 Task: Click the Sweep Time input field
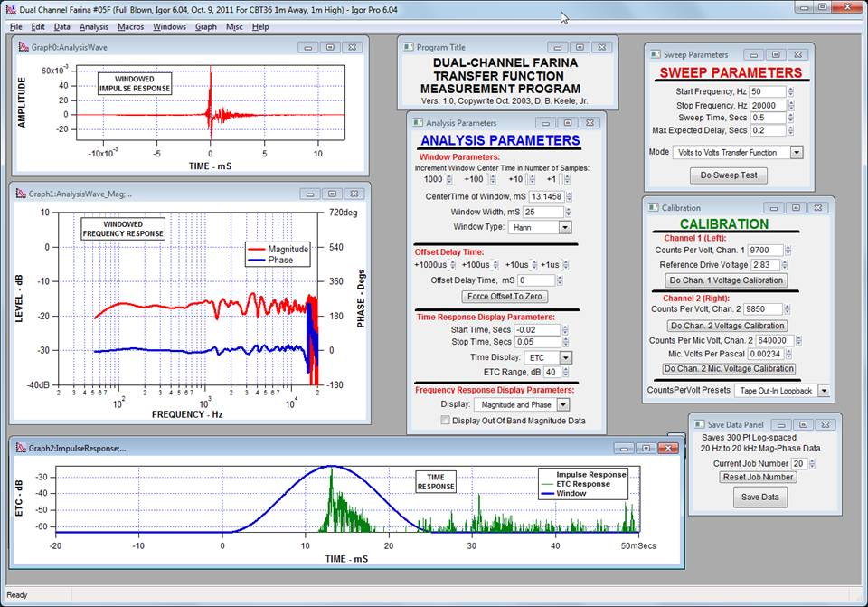768,118
